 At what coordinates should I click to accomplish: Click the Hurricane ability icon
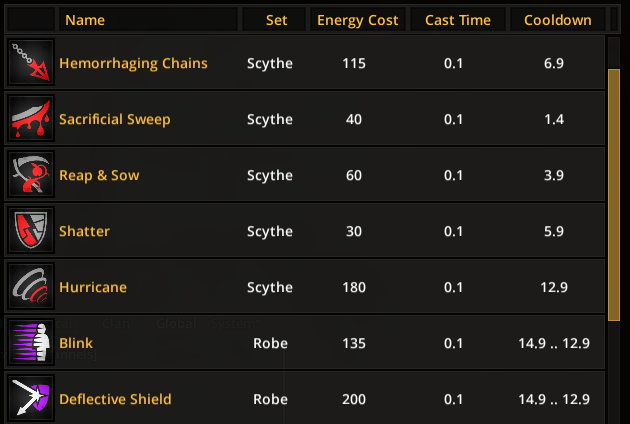[29, 287]
